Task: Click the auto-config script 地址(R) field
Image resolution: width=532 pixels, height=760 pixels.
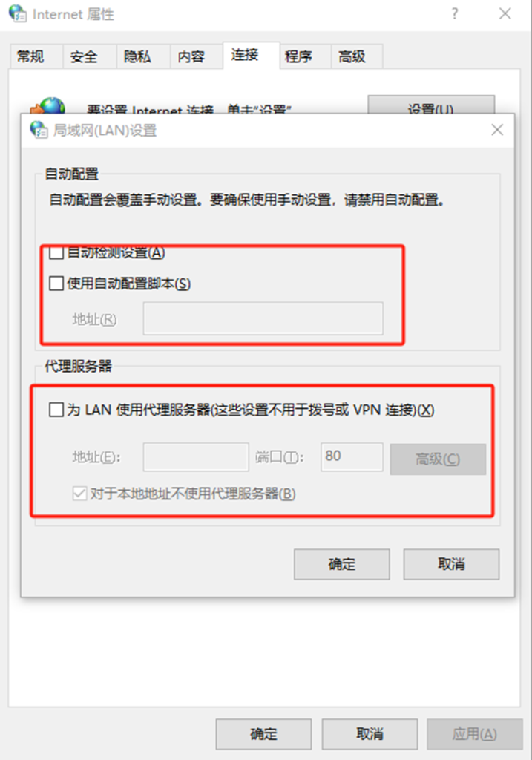Action: pos(263,318)
